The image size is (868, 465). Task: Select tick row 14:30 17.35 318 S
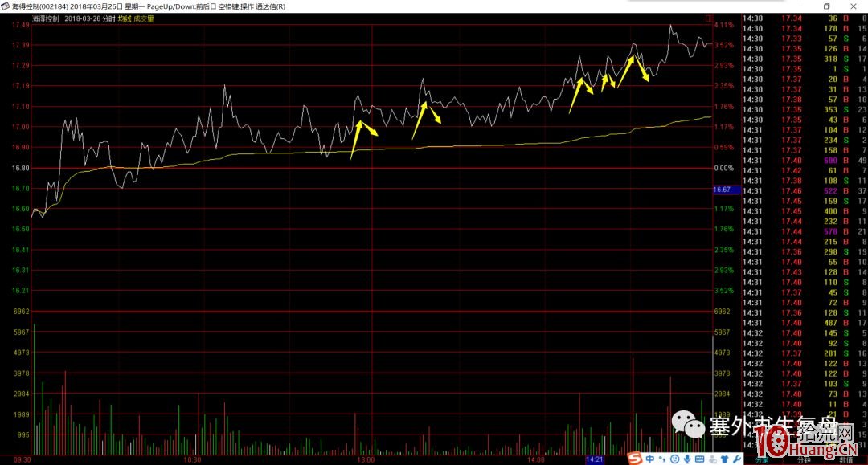(x=805, y=59)
